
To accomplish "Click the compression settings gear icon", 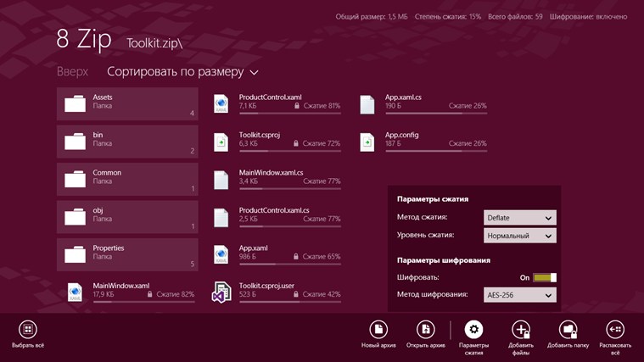I will click(473, 330).
